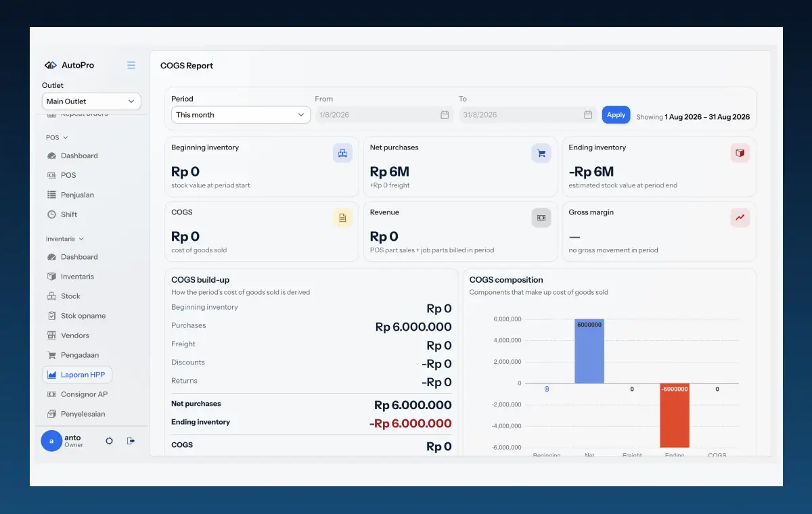Click the COGS document icon
Viewport: 812px width, 514px height.
pyautogui.click(x=342, y=218)
